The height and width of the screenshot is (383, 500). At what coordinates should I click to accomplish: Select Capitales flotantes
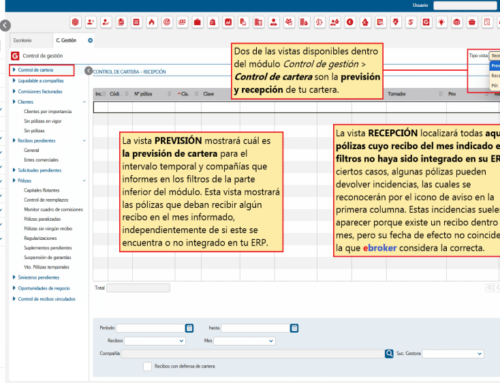[42, 190]
